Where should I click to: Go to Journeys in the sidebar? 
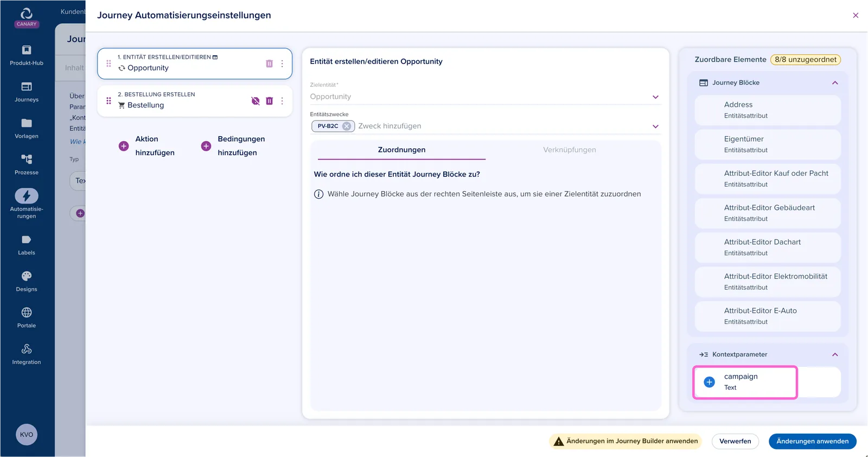27,92
